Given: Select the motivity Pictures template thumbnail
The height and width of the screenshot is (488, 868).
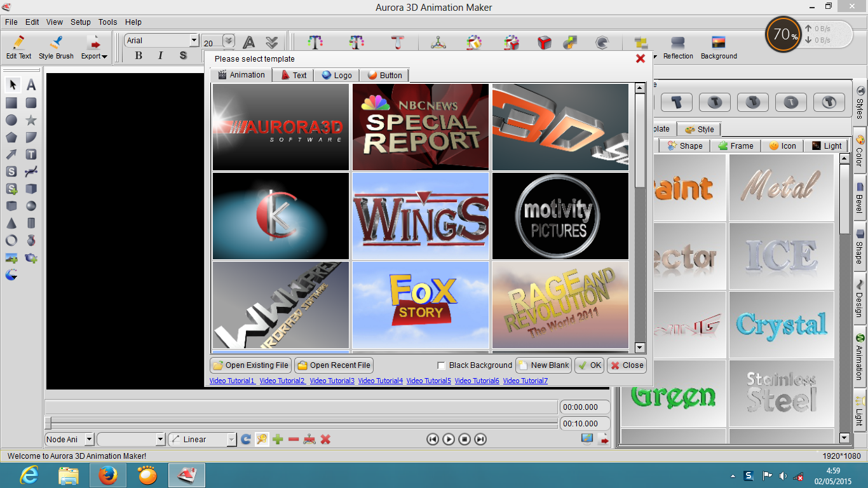Looking at the screenshot, I should 560,216.
